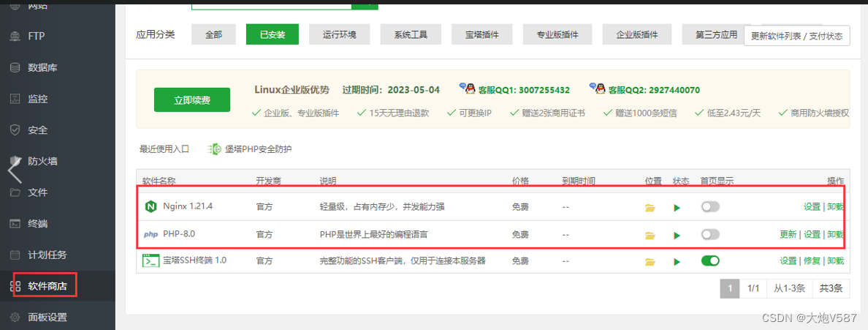Open the FTP sidebar icon
Image resolution: width=868 pixels, height=330 pixels.
[15, 37]
